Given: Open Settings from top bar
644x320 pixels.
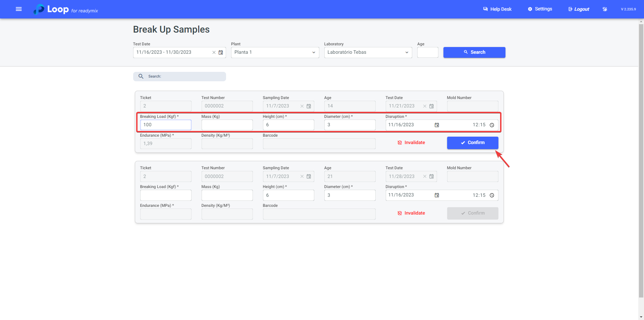Looking at the screenshot, I should (540, 9).
